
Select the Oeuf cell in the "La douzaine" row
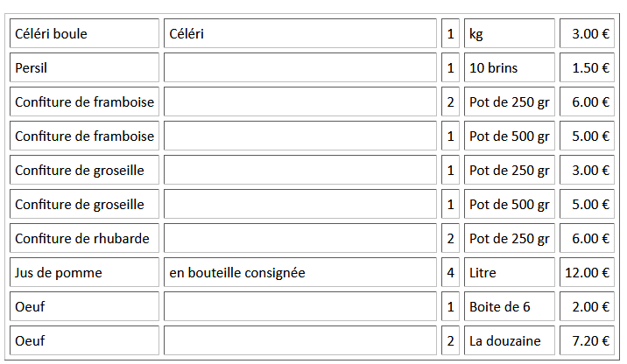[x=84, y=341]
